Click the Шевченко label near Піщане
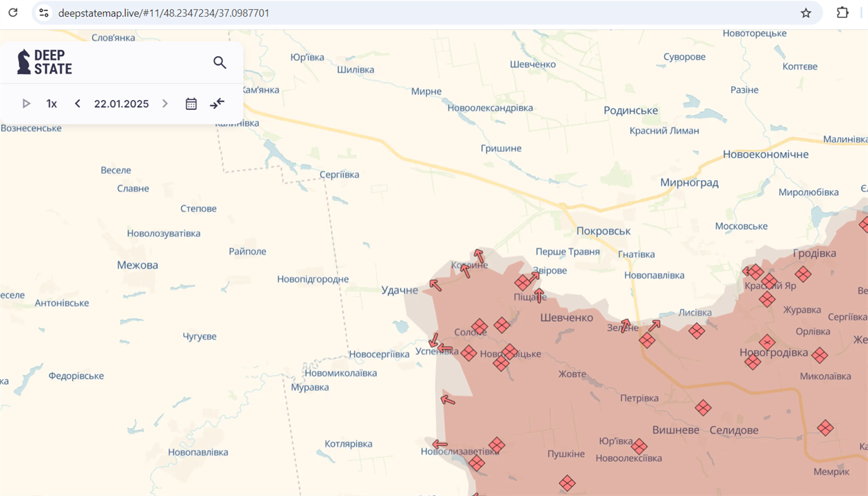The width and height of the screenshot is (868, 496). (x=567, y=317)
